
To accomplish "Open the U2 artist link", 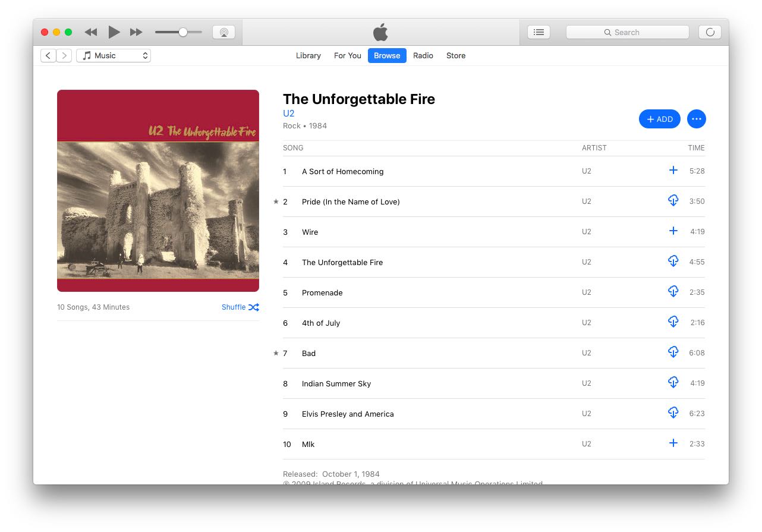I will click(288, 114).
